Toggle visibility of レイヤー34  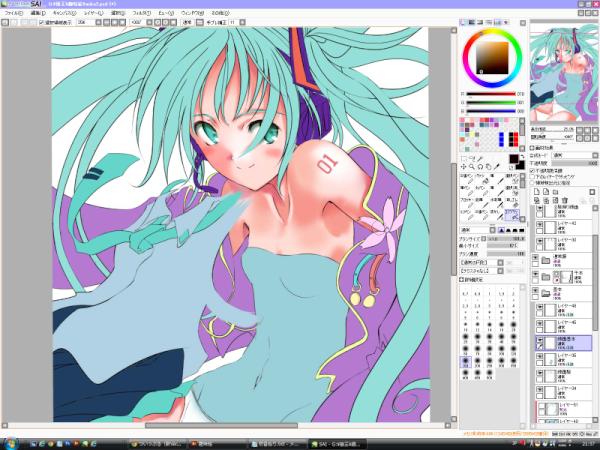540,390
